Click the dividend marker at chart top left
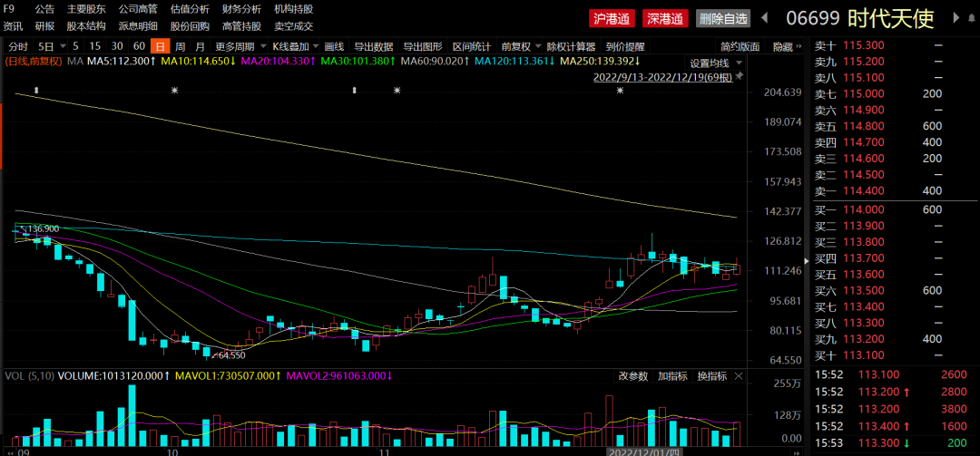980x456 pixels. (36, 90)
